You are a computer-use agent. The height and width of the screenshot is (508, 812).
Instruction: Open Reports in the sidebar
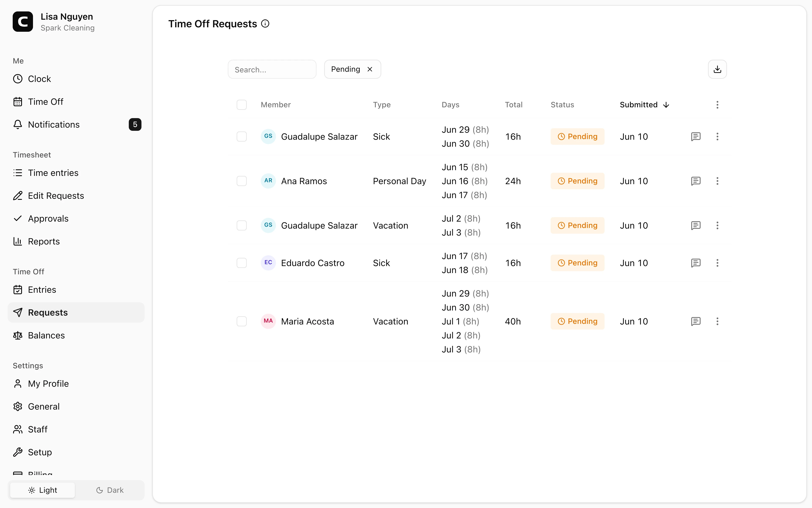point(76,242)
